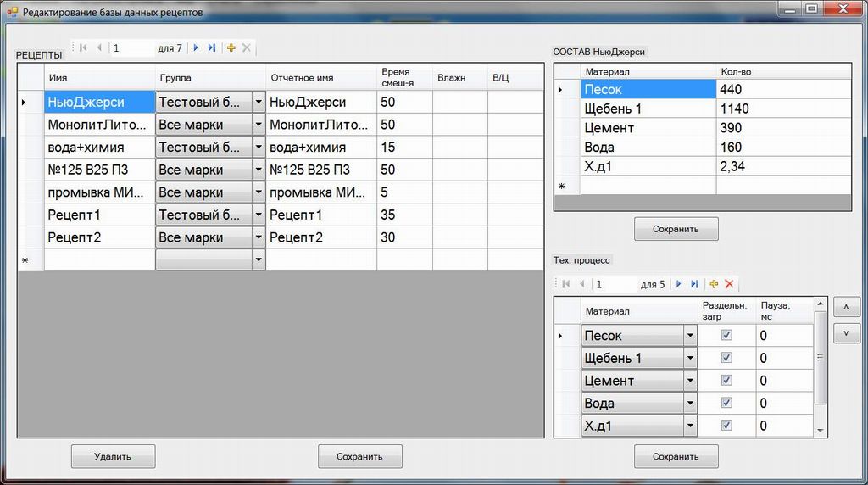868x485 pixels.
Task: Click the new-row asterisk header in recipes grid
Action: pos(31,259)
